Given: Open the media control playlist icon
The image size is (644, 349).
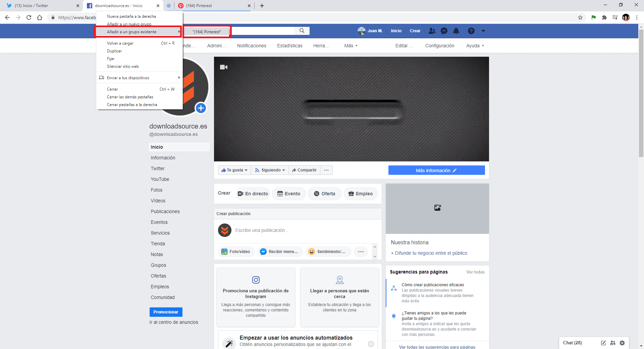Looking at the screenshot, I should (615, 17).
